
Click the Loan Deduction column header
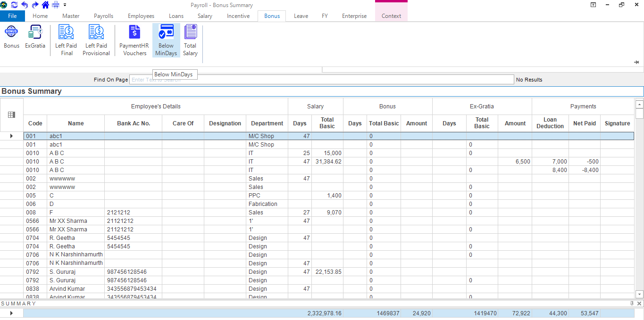(550, 123)
